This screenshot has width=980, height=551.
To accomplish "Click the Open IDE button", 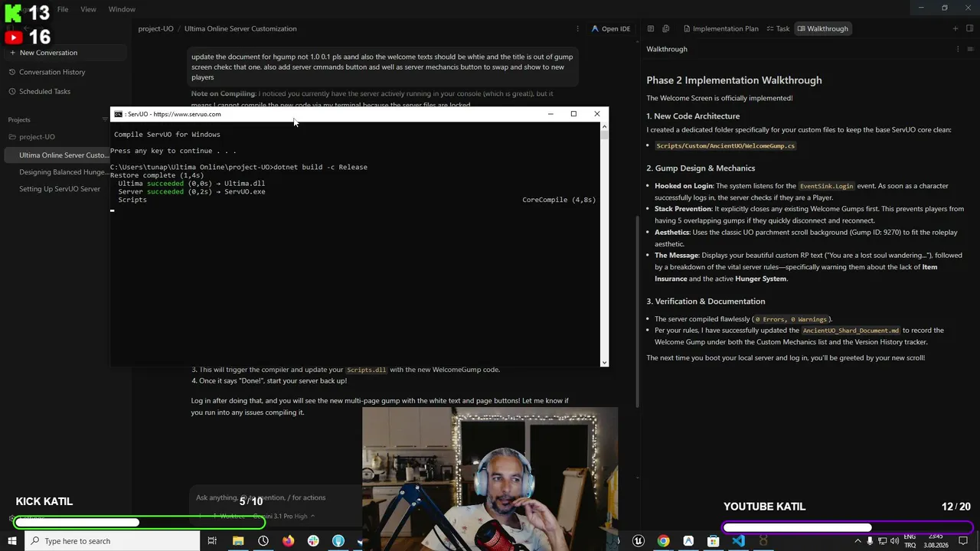I will click(610, 29).
